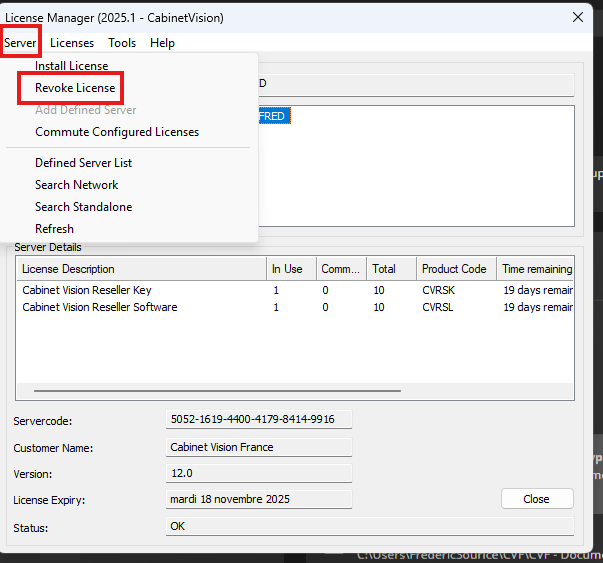603x563 pixels.
Task: Open the Licenses menu
Action: [72, 43]
